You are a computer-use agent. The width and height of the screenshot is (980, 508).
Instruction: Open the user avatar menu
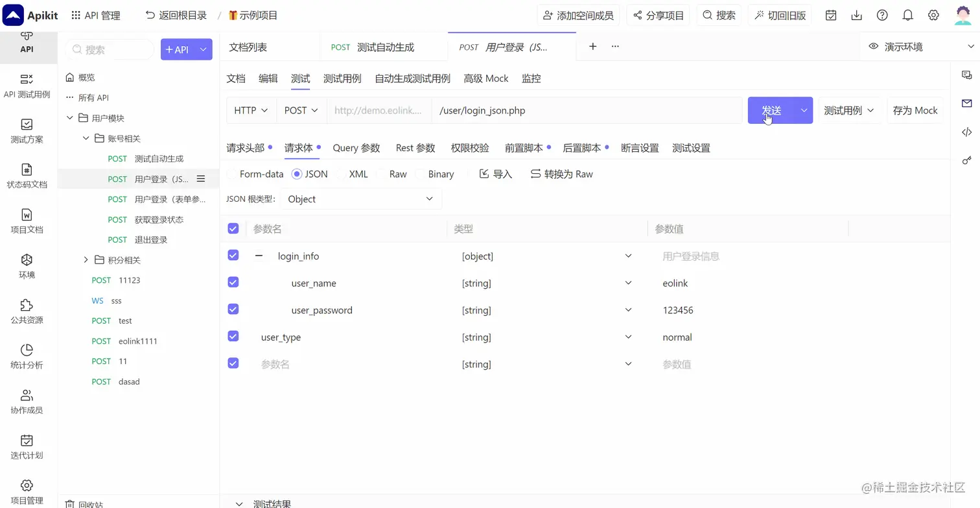pyautogui.click(x=963, y=15)
